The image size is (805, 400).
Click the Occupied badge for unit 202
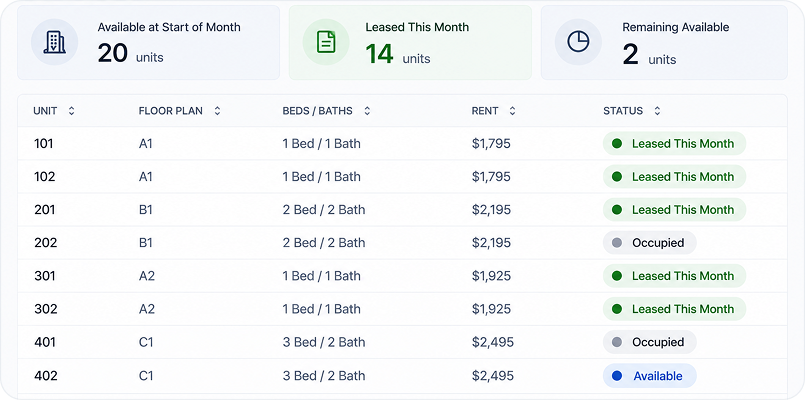[649, 243]
